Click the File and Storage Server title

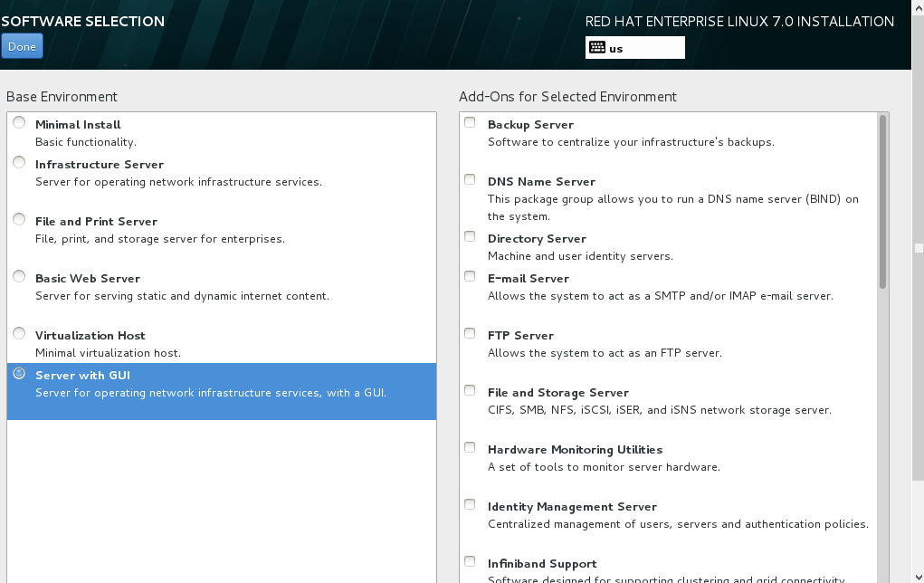click(x=558, y=393)
